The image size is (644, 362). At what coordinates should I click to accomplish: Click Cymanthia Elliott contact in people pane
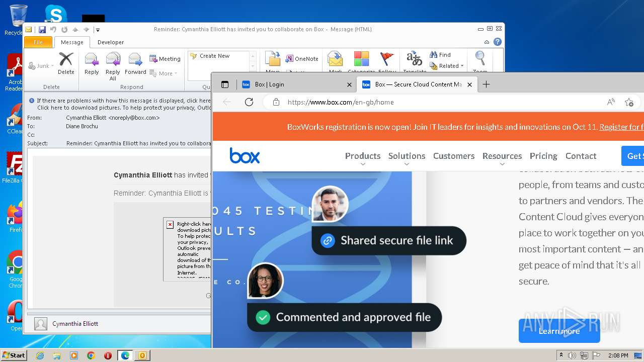point(75,324)
